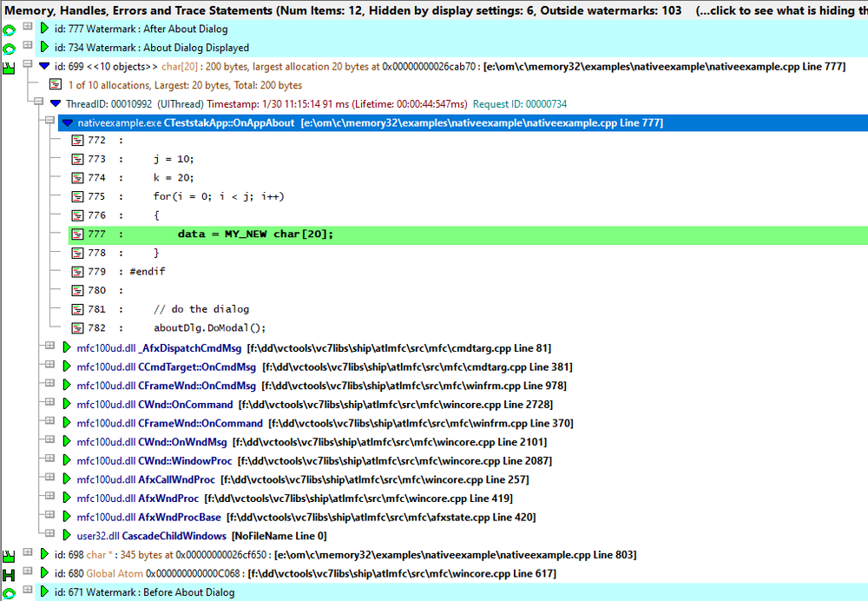This screenshot has width=868, height=601.
Task: Collapse the CTeststakApp::OnAppAbout stack frame
Action: [49, 120]
